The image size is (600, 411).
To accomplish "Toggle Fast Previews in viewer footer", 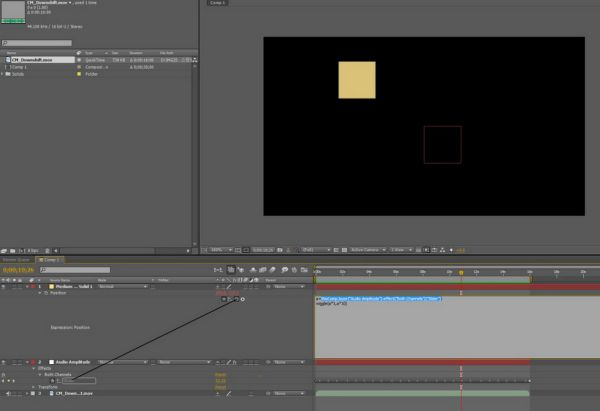I will [x=427, y=250].
